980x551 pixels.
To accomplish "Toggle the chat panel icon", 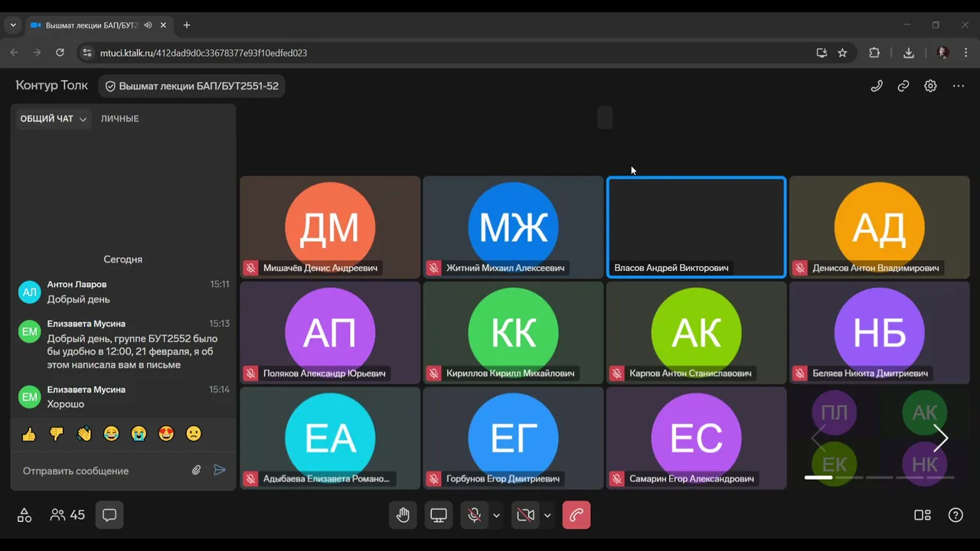I will click(109, 515).
